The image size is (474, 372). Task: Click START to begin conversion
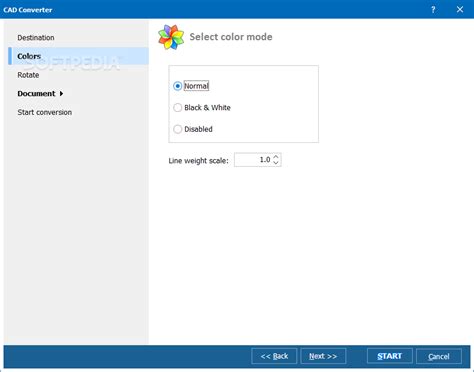click(389, 356)
